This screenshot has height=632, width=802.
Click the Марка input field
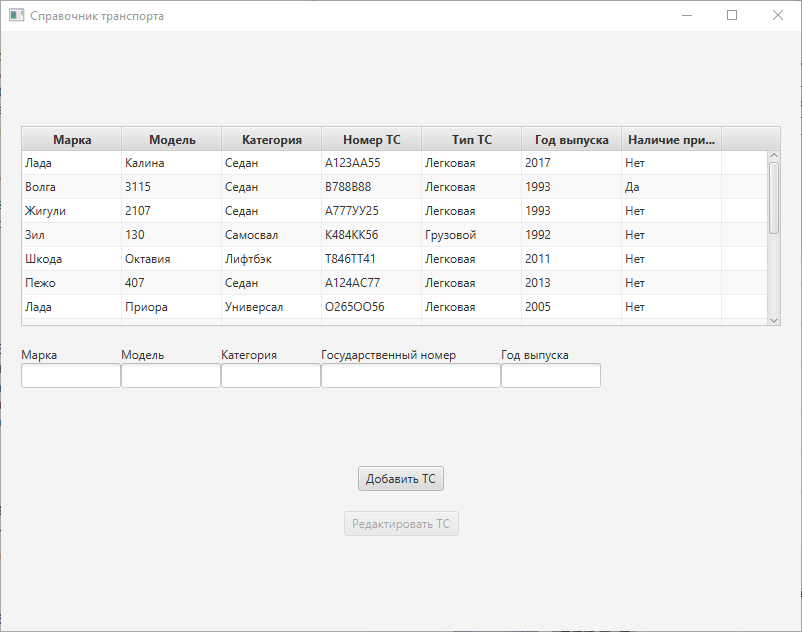pyautogui.click(x=70, y=375)
